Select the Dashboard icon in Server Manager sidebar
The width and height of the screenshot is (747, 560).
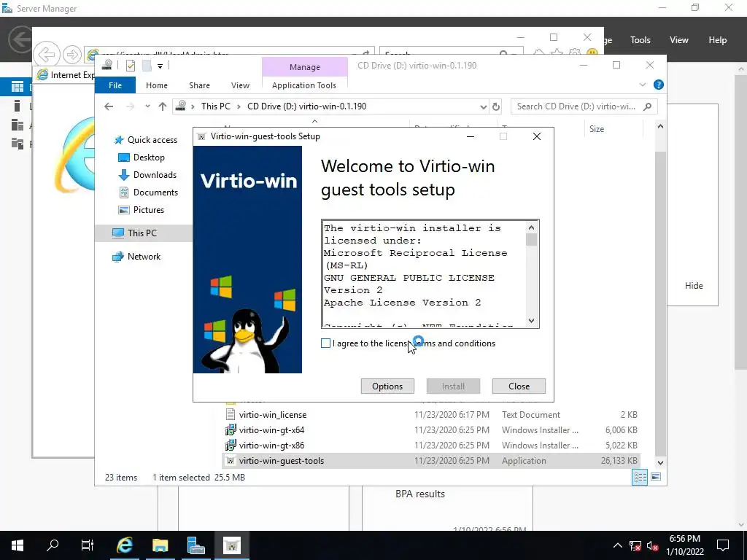tap(18, 87)
